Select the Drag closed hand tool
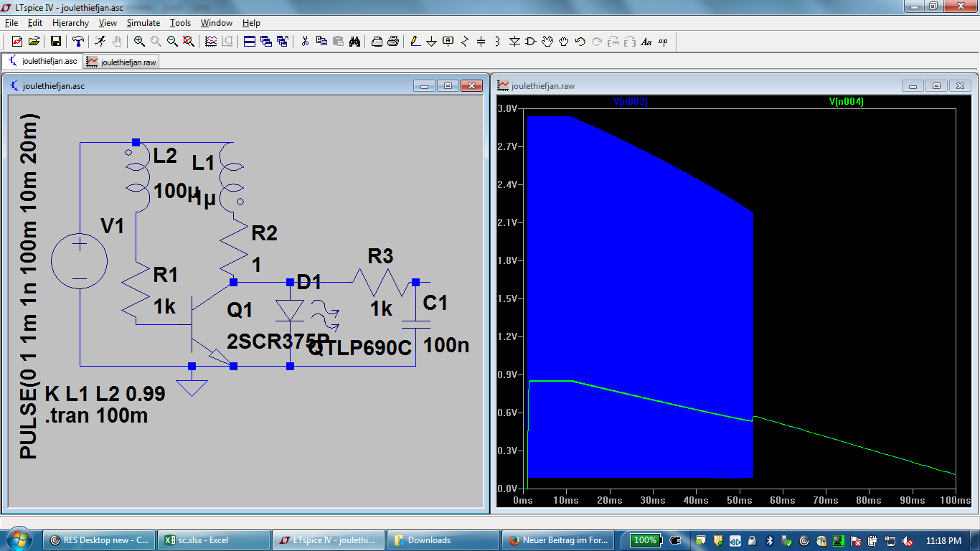 (564, 42)
